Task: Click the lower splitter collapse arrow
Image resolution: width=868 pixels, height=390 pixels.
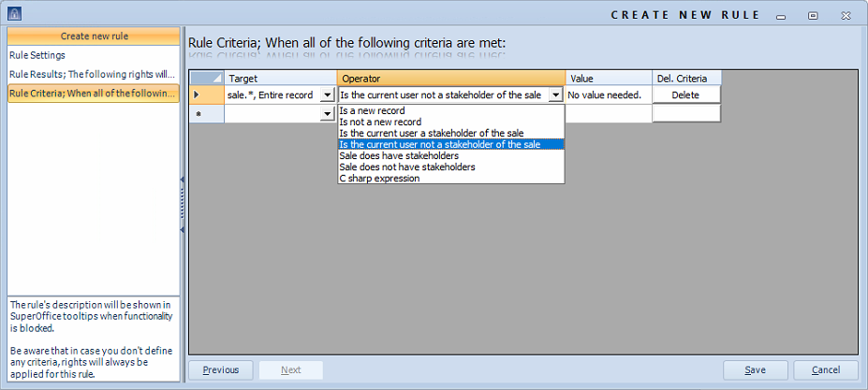Action: click(x=183, y=229)
